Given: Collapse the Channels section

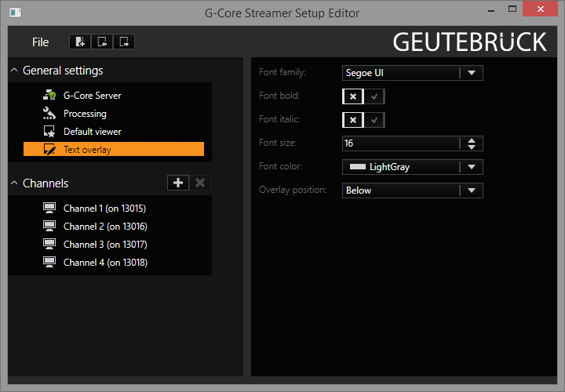Looking at the screenshot, I should click(x=14, y=183).
